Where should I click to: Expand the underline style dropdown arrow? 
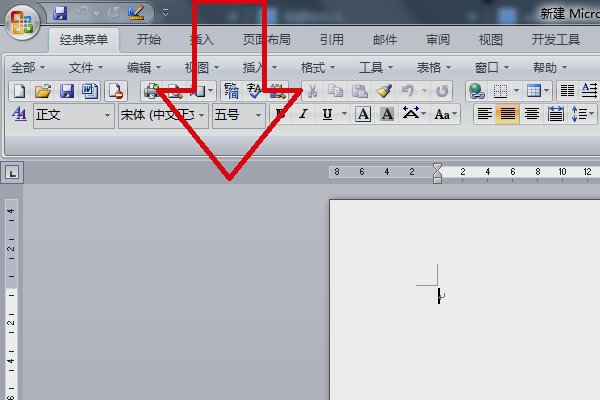click(x=344, y=114)
